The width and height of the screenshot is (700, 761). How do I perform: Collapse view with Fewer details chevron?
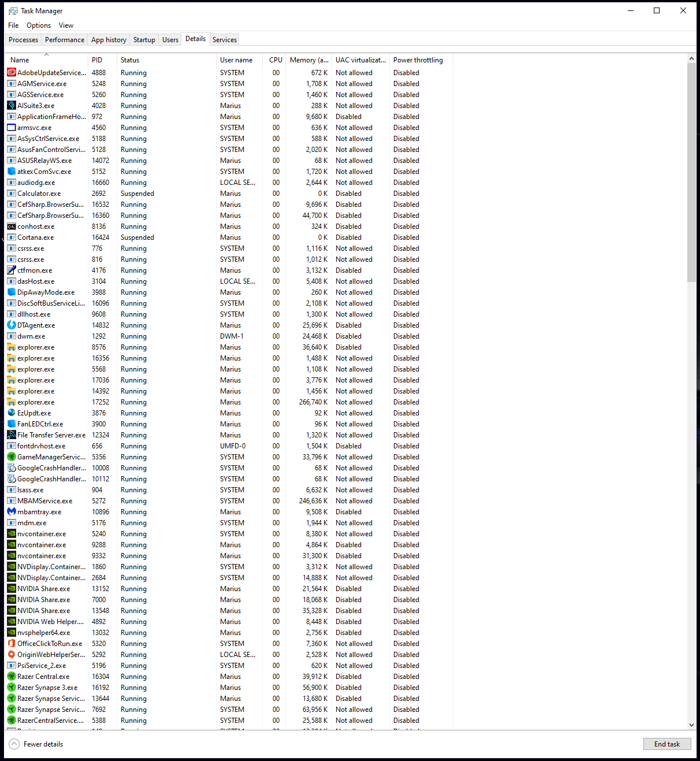[14, 744]
